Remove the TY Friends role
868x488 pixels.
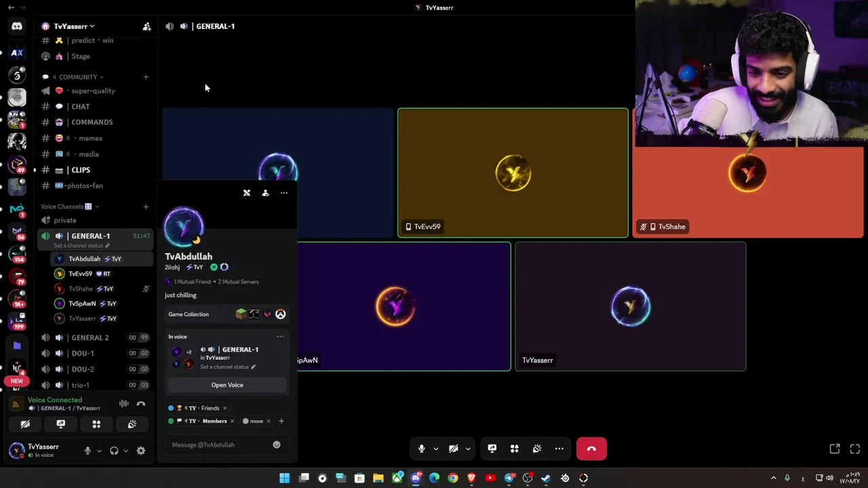[224, 408]
